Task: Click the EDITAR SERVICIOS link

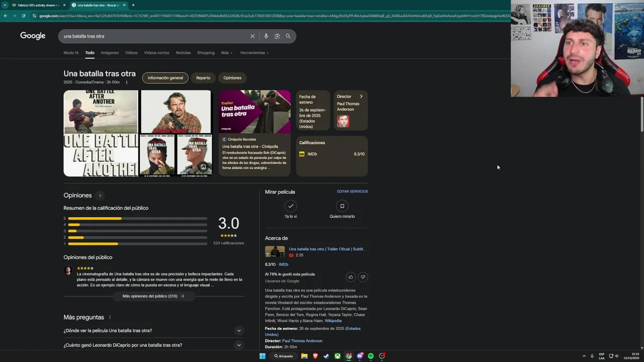Action: [x=352, y=192]
